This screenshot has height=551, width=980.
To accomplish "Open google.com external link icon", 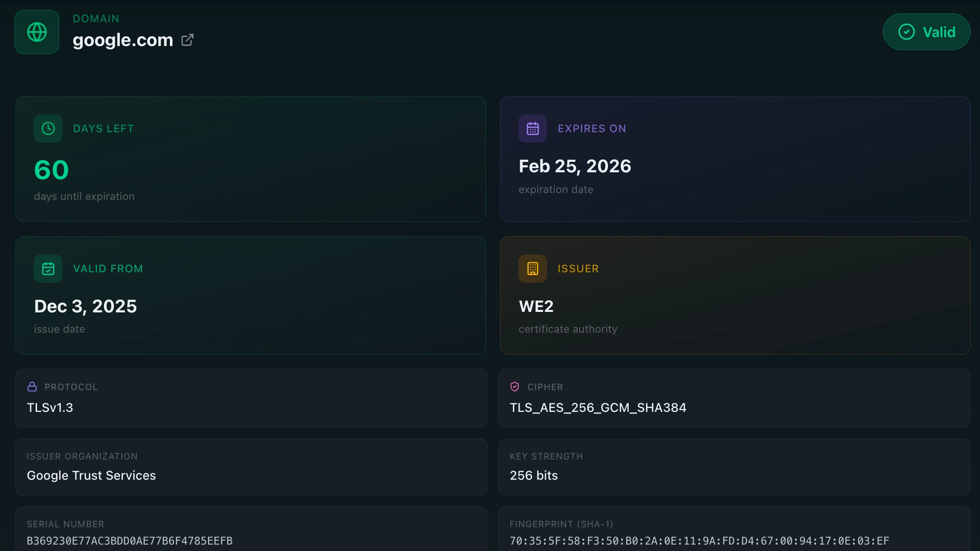I will click(187, 40).
